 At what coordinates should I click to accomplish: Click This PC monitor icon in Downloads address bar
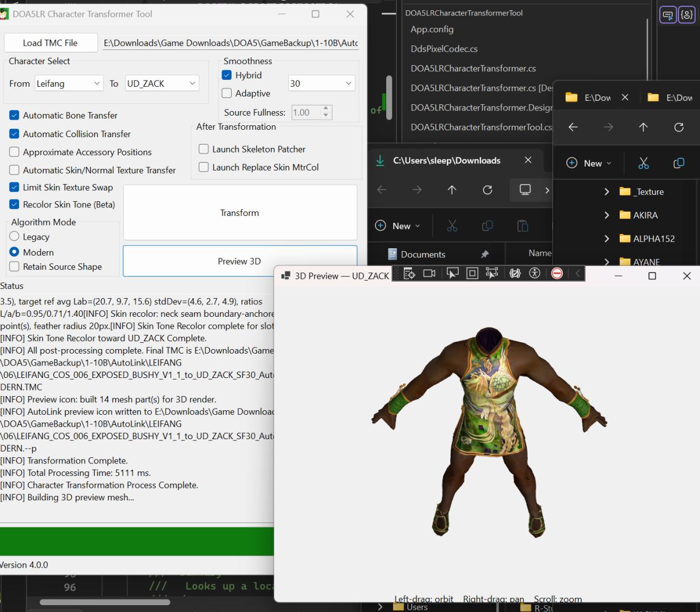[525, 190]
